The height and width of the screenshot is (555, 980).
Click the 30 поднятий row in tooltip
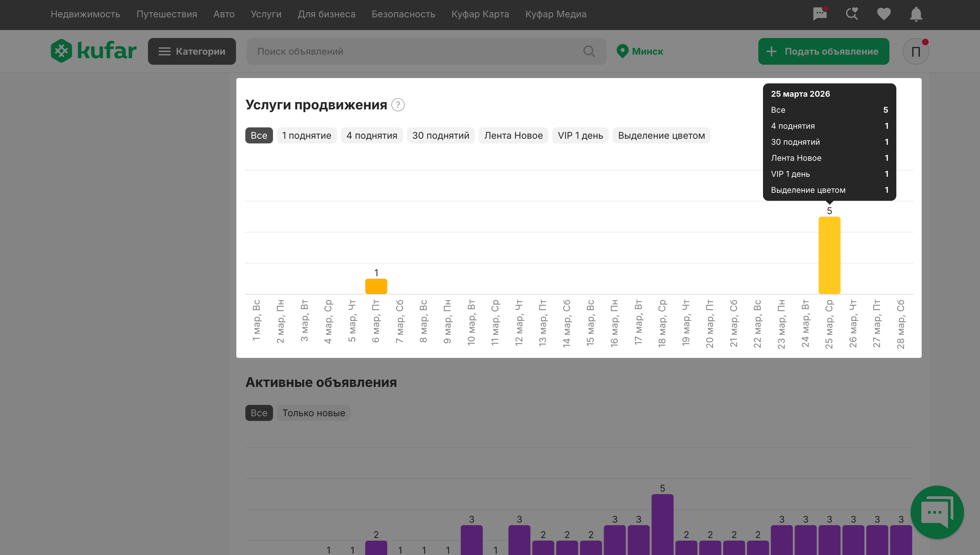(829, 142)
